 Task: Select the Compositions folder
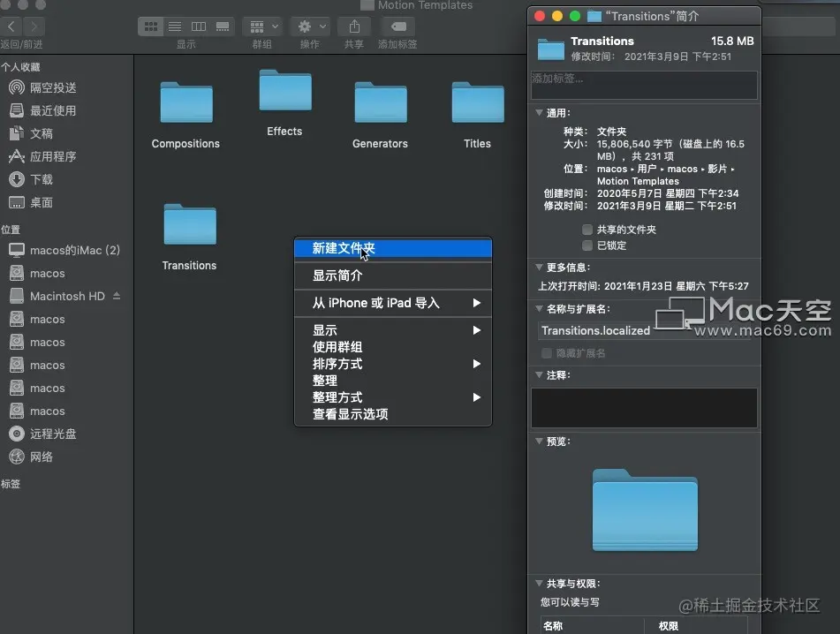pyautogui.click(x=185, y=115)
